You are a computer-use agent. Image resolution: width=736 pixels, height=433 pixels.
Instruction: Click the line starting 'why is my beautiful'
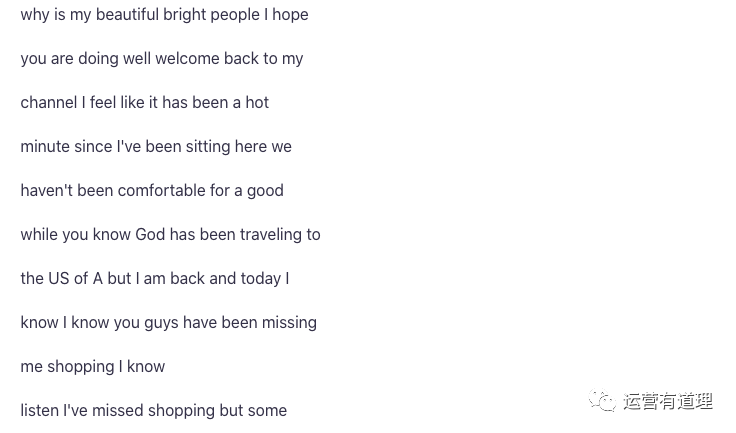pos(164,15)
